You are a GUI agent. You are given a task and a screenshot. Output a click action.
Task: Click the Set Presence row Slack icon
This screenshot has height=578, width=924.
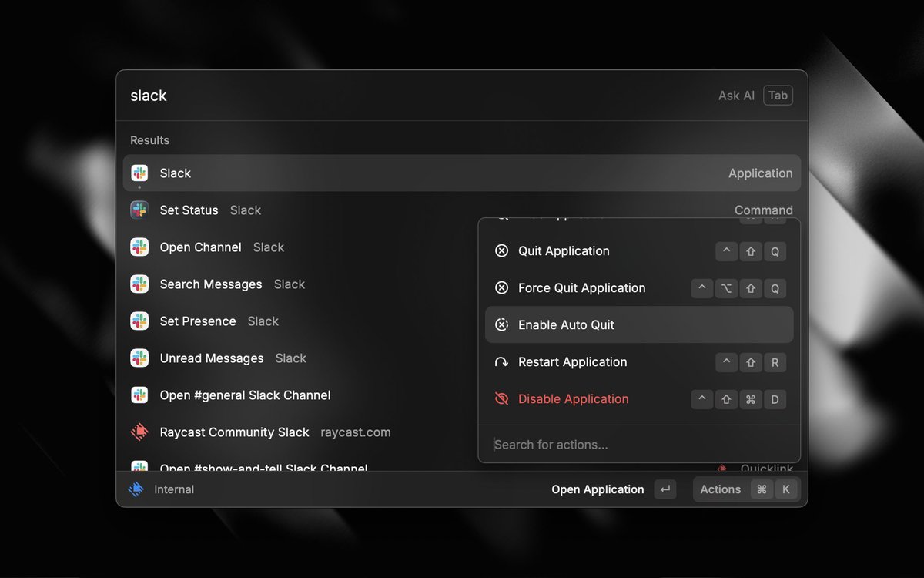pos(139,321)
